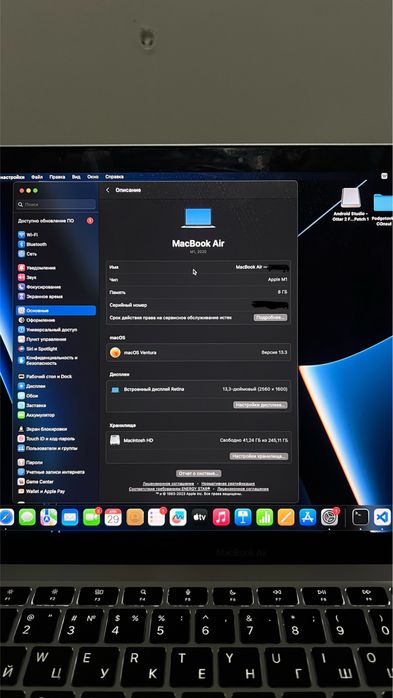Open Maps from the Dock
The height and width of the screenshot is (698, 393).
point(49,517)
